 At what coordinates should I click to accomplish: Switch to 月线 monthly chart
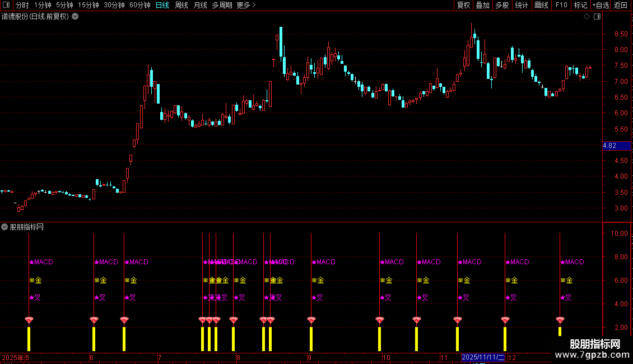[x=200, y=5]
